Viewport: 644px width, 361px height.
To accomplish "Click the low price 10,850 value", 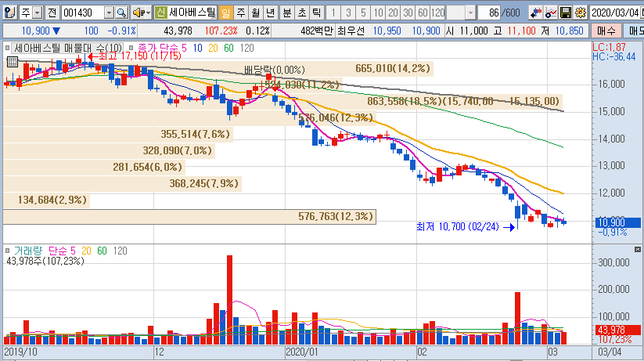I will (x=569, y=31).
